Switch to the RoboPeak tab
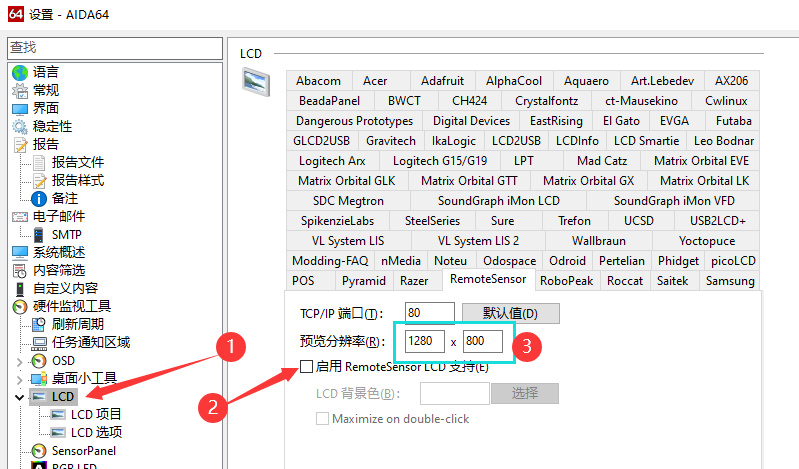 pyautogui.click(x=567, y=281)
